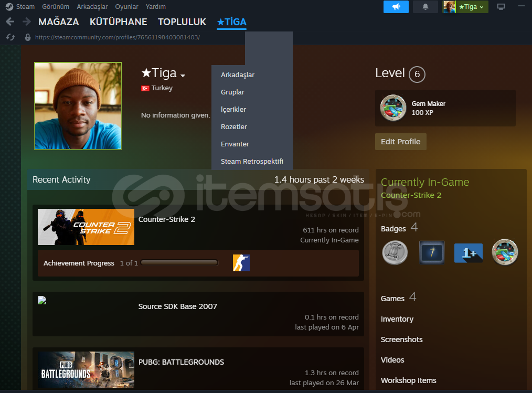The image size is (532, 393).
Task: Open the Steam menu
Action: pos(26,7)
